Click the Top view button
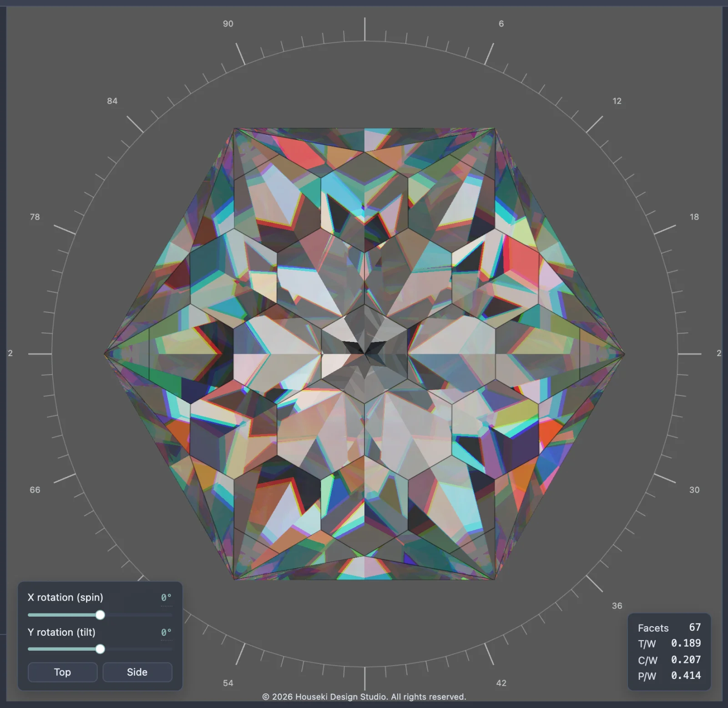This screenshot has height=708, width=728. coord(62,672)
